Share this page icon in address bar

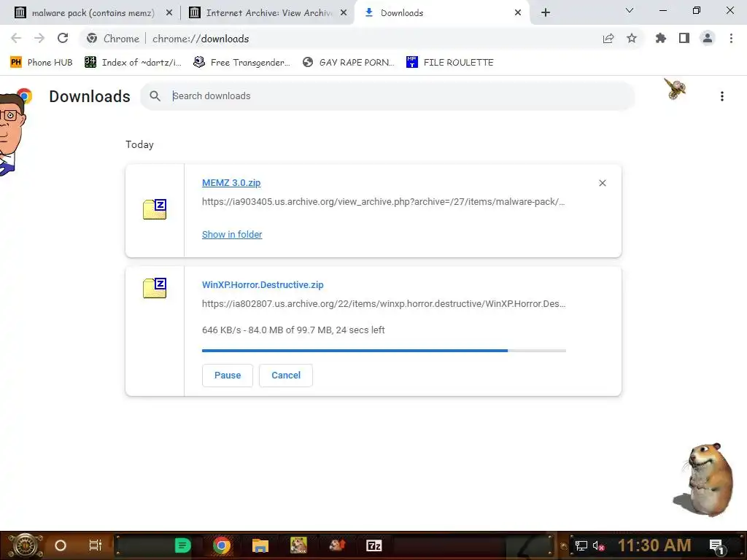click(x=608, y=39)
